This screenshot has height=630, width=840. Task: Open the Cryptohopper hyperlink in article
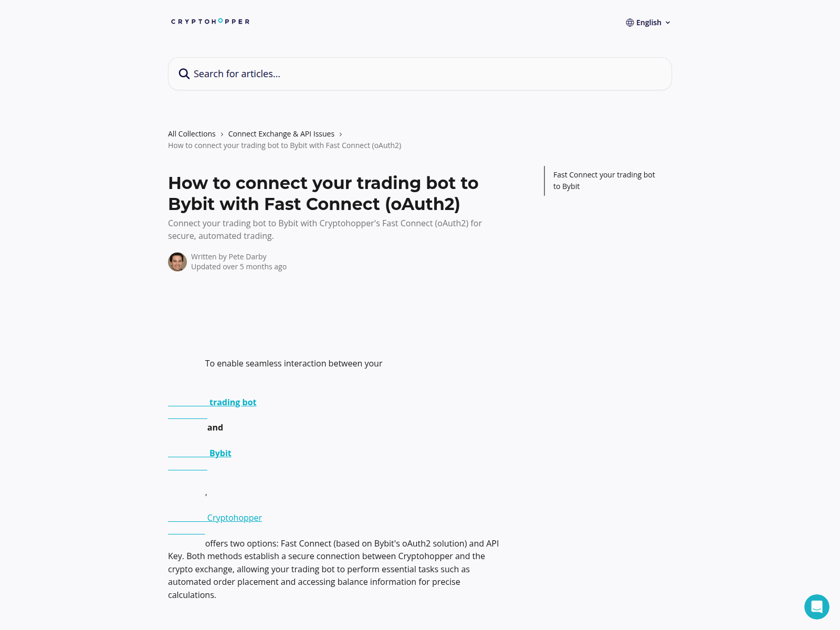coord(234,518)
